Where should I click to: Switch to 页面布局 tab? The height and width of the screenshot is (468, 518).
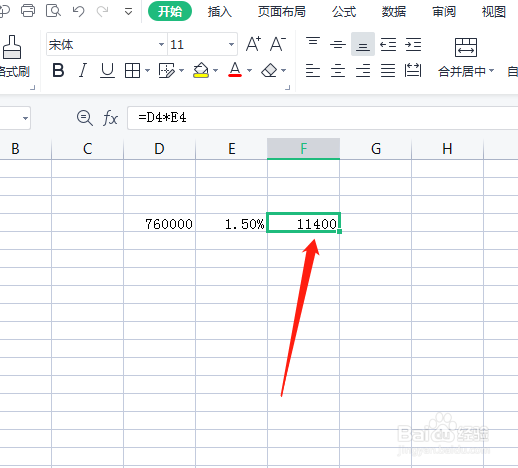pyautogui.click(x=282, y=12)
